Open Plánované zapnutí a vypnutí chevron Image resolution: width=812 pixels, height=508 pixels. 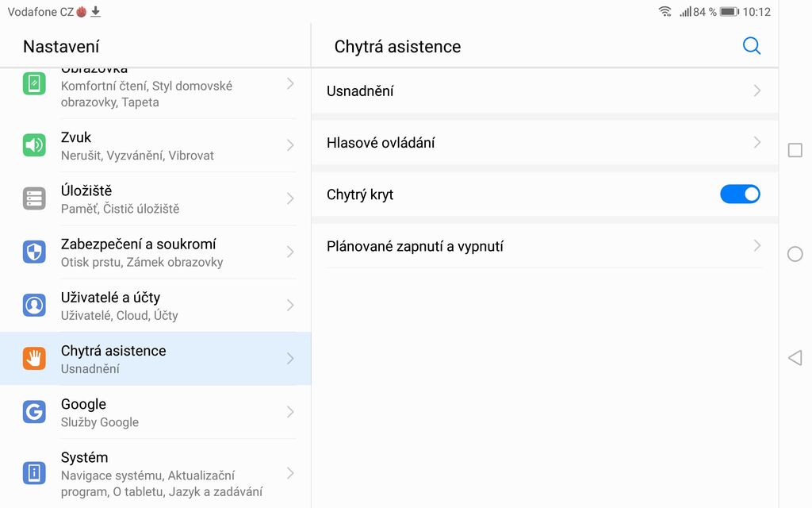click(756, 246)
